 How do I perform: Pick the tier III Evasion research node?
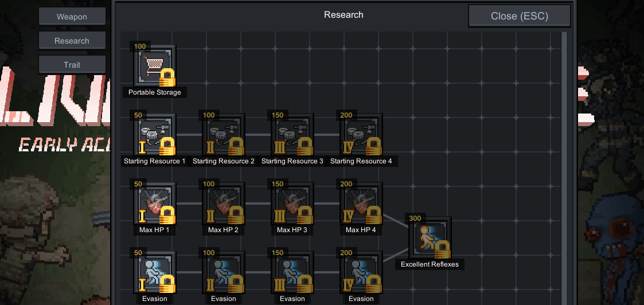(292, 272)
